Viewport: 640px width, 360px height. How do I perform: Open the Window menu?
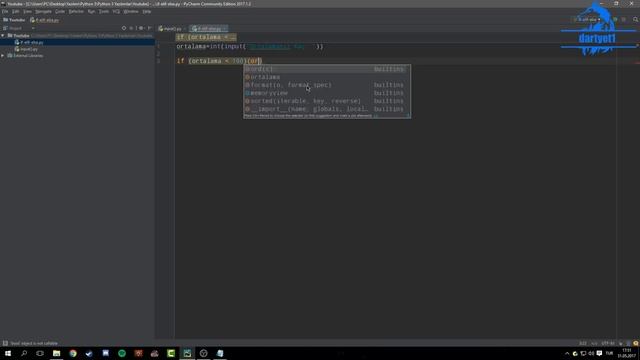pos(131,11)
